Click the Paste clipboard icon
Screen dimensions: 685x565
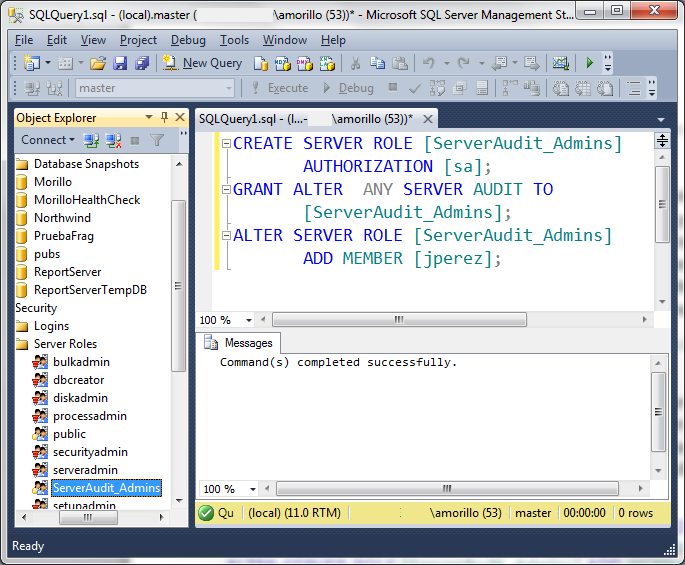pos(400,63)
